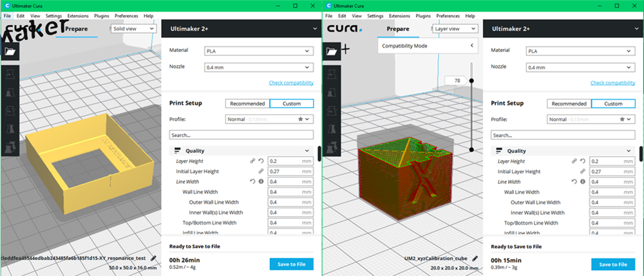Image resolution: width=644 pixels, height=276 pixels.
Task: Select Per Model Settings tool, left window
Action: pos(10,147)
